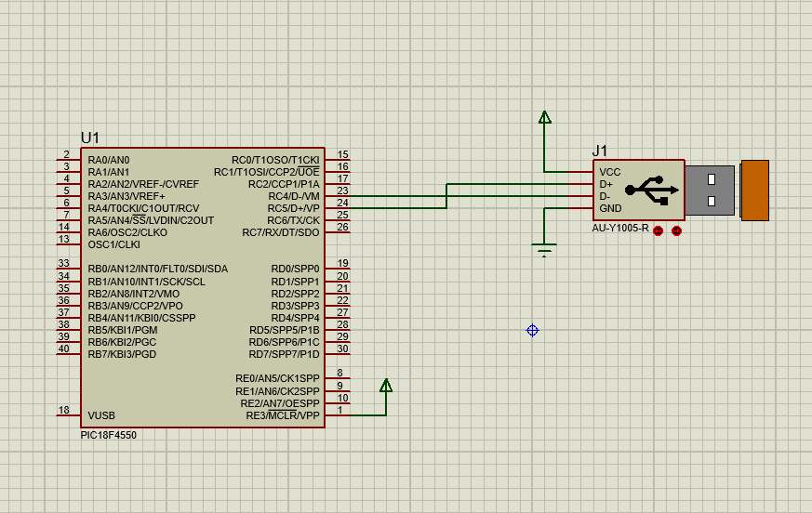Click the D+ pin label on J1
Viewport: 812px width, 513px height.
coord(606,184)
